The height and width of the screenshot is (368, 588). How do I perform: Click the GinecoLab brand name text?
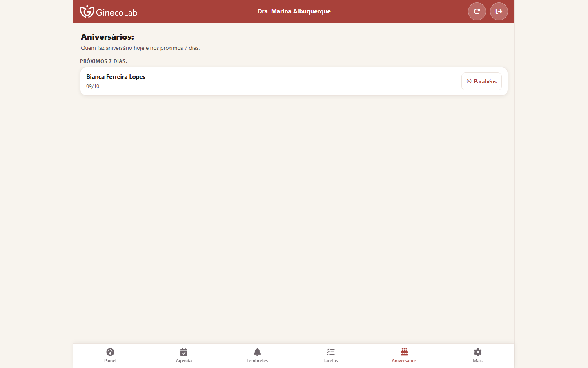pyautogui.click(x=117, y=12)
